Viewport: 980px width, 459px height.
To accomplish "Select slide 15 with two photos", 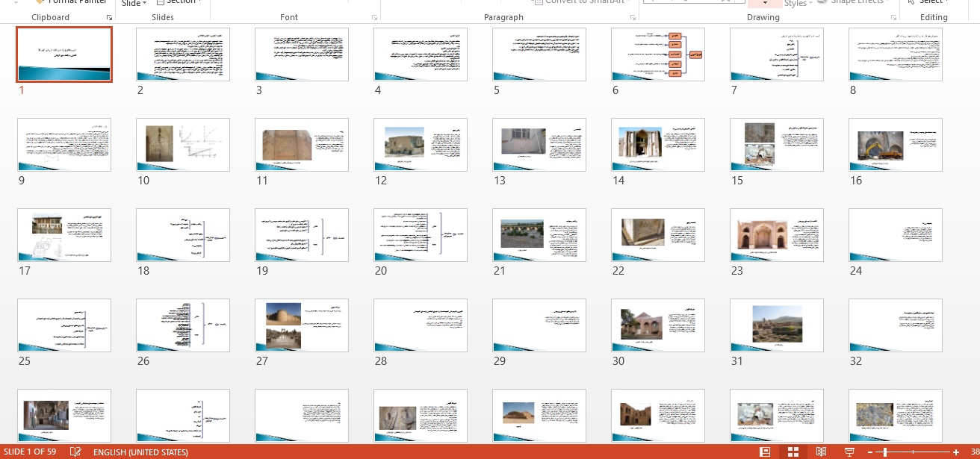I will pos(777,145).
